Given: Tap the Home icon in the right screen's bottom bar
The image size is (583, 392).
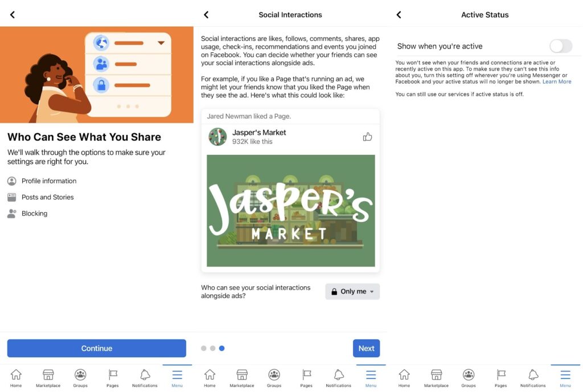Looking at the screenshot, I should coord(404,377).
